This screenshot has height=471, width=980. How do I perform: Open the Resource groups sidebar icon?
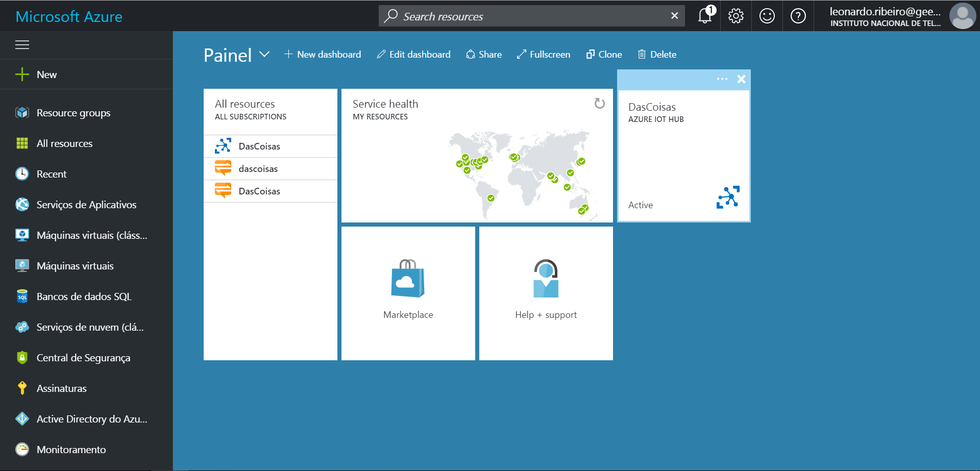[22, 113]
